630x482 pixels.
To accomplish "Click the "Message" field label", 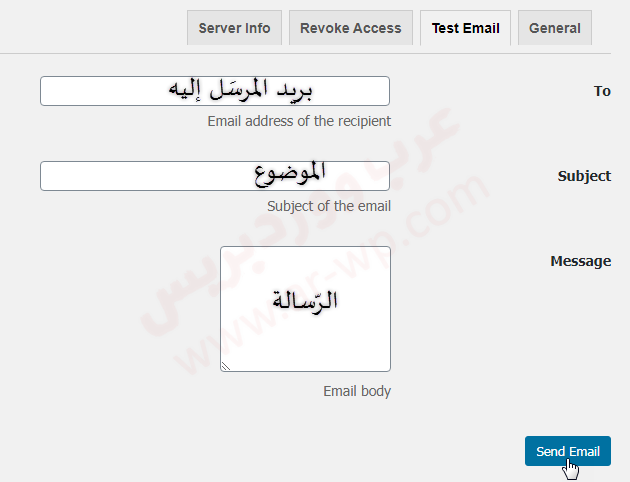I will tap(580, 261).
